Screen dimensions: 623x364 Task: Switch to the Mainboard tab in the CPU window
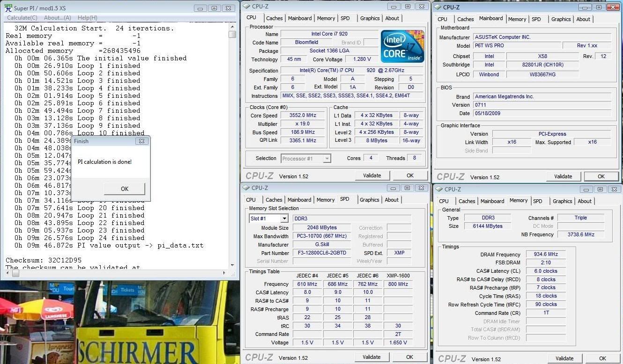click(x=300, y=18)
